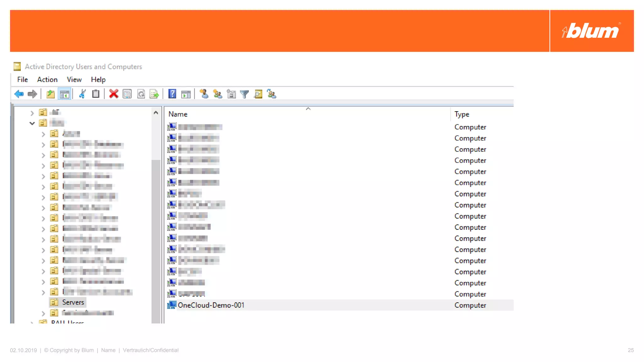Expand the top collapsed tree folder
The image size is (644, 362).
(x=32, y=112)
